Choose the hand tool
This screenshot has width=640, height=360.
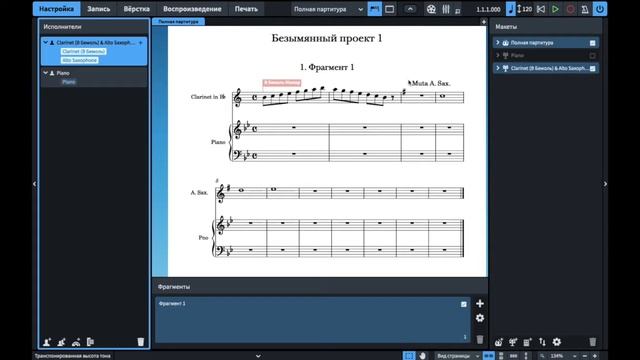[x=422, y=356]
